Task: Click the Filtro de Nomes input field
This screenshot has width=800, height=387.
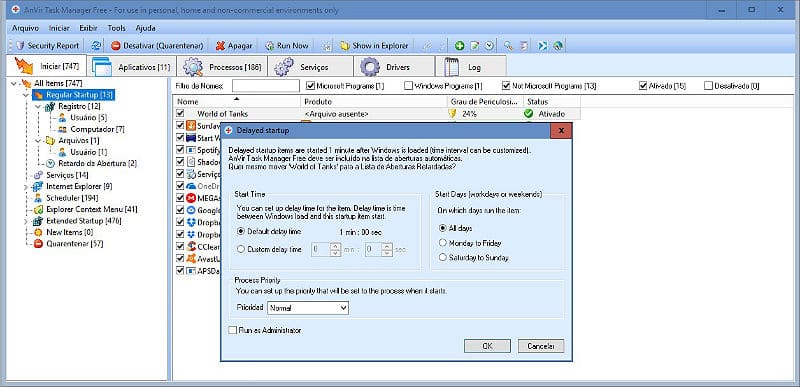Action: pyautogui.click(x=266, y=86)
